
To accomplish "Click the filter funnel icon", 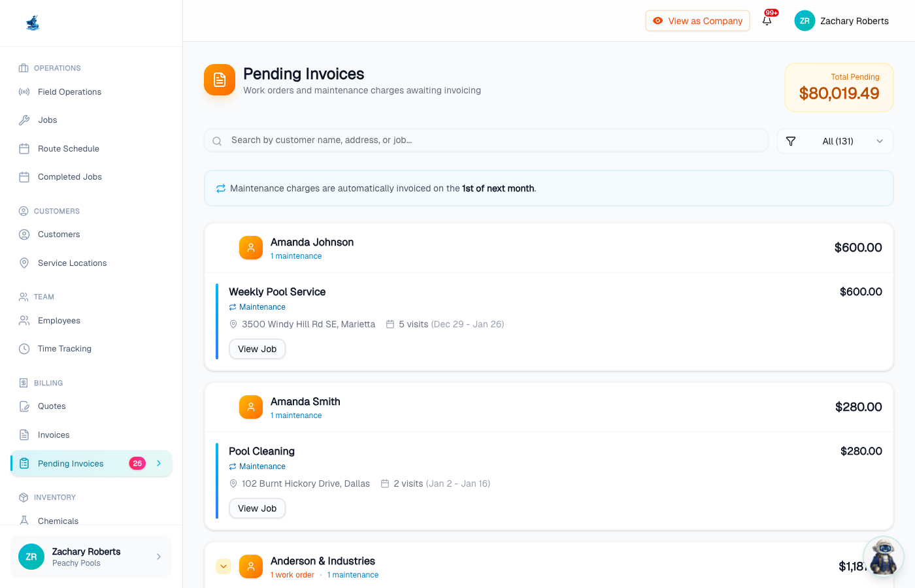I will 791,141.
